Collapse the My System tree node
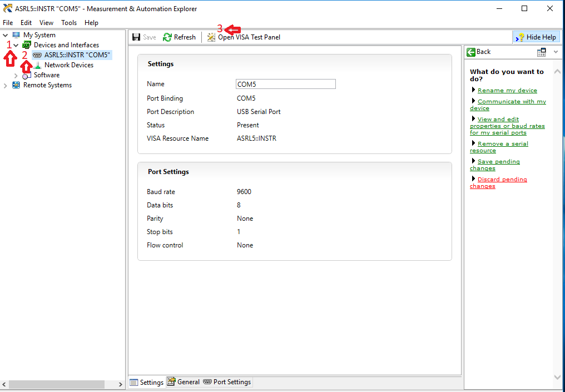 point(5,36)
